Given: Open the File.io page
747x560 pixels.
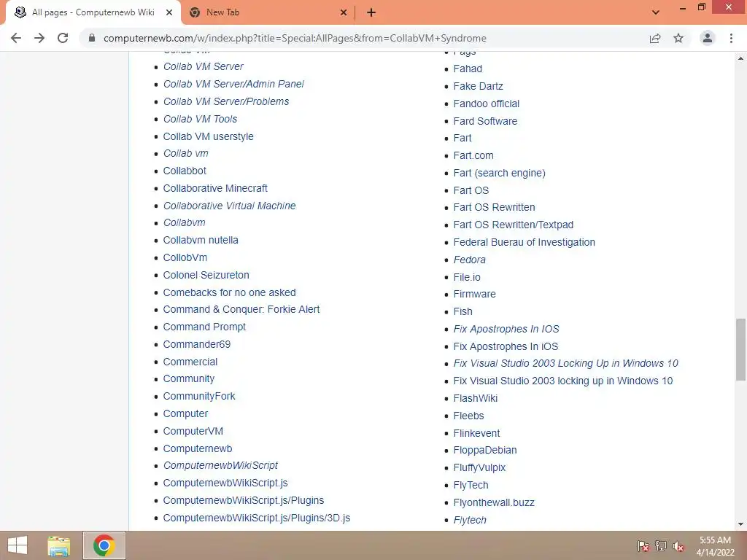Looking at the screenshot, I should (467, 277).
